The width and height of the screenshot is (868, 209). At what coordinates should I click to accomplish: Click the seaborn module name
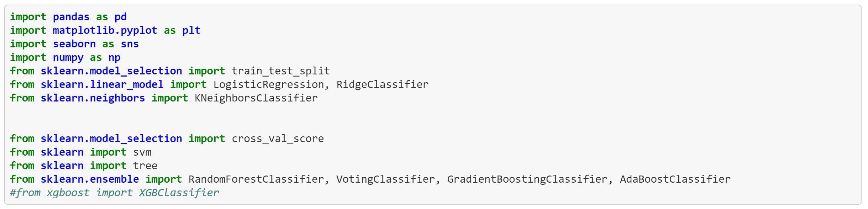tap(74, 44)
